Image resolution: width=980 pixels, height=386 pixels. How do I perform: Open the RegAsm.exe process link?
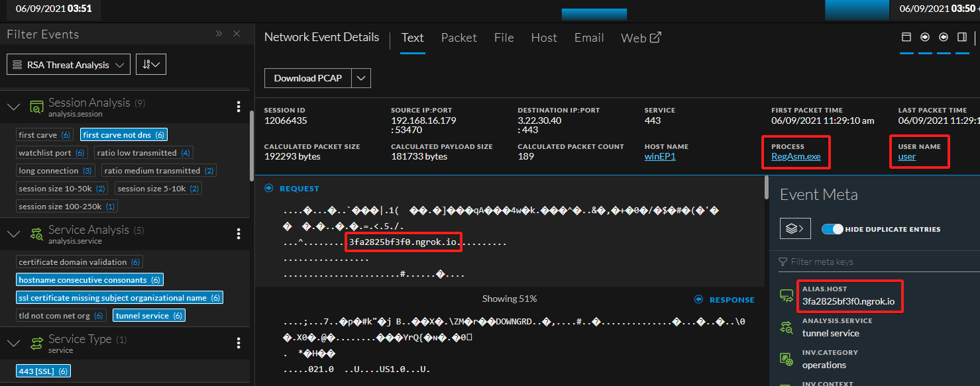(796, 157)
